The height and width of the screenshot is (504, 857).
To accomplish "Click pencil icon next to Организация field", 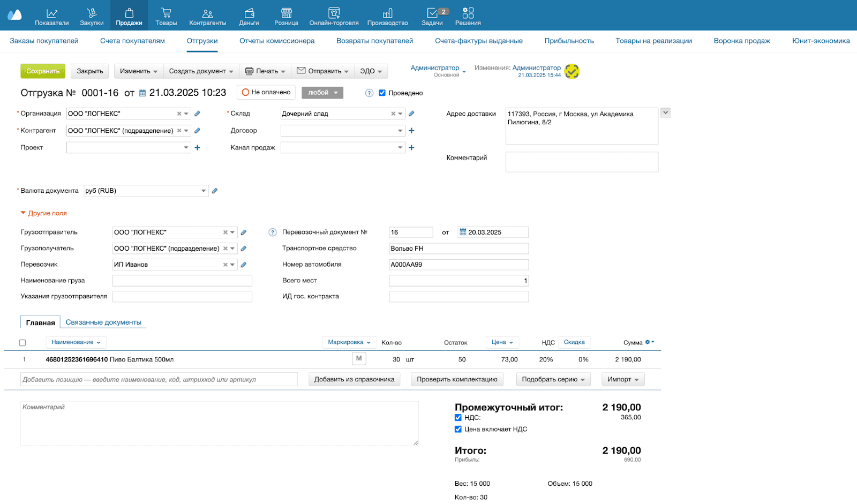I will 197,114.
